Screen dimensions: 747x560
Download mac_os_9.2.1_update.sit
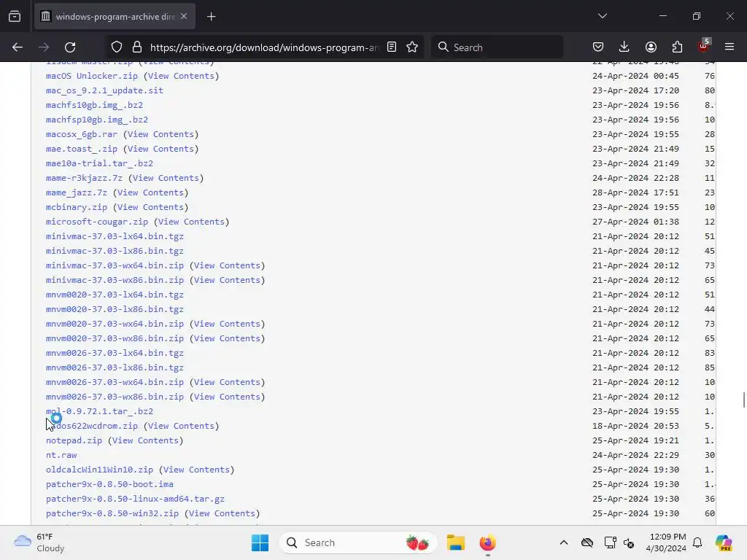[x=104, y=90]
